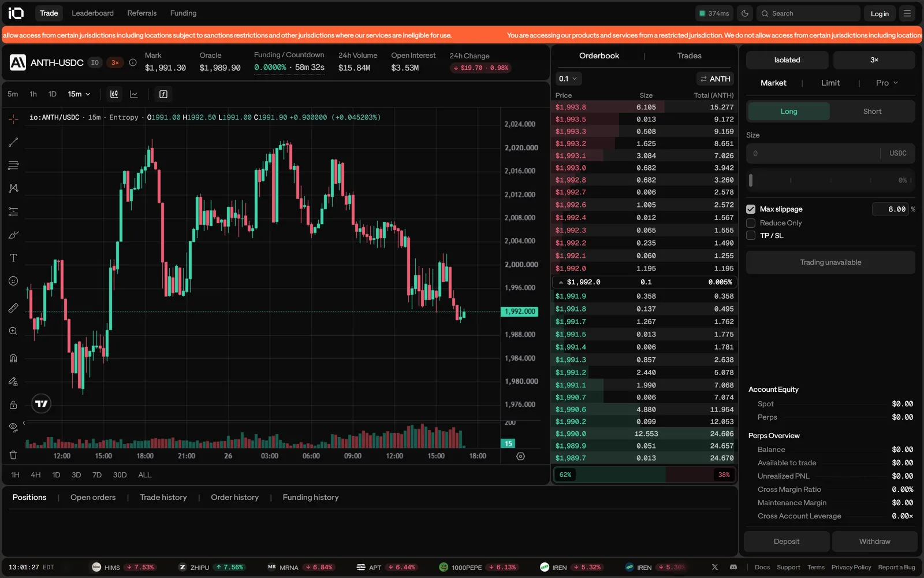Open the hamburger menu
Image resolution: width=924 pixels, height=578 pixels.
pos(907,13)
